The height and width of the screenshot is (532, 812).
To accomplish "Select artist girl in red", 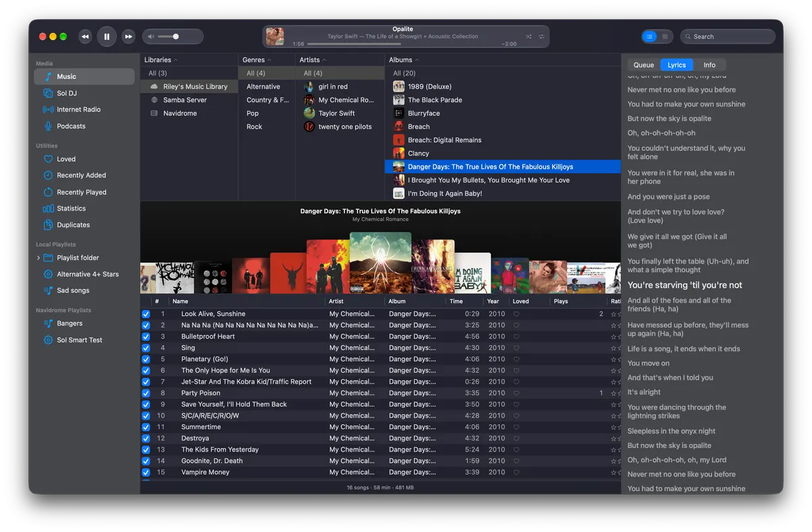I will tap(340, 87).
